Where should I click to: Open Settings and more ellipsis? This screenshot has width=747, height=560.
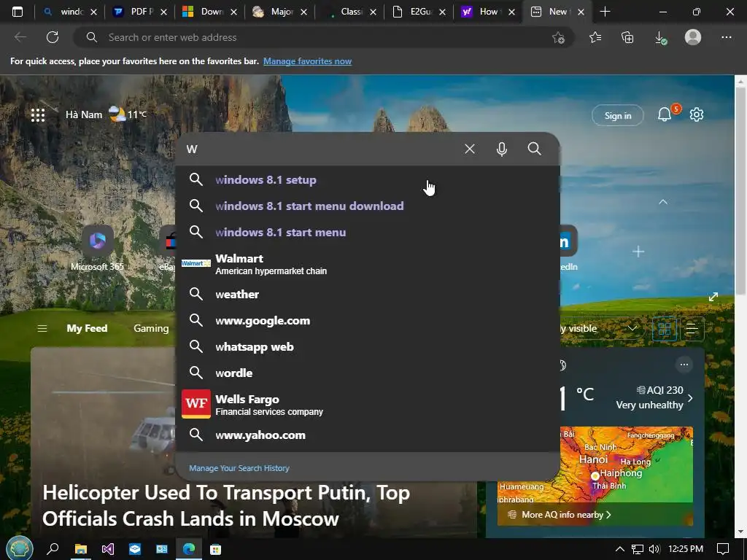coord(726,37)
